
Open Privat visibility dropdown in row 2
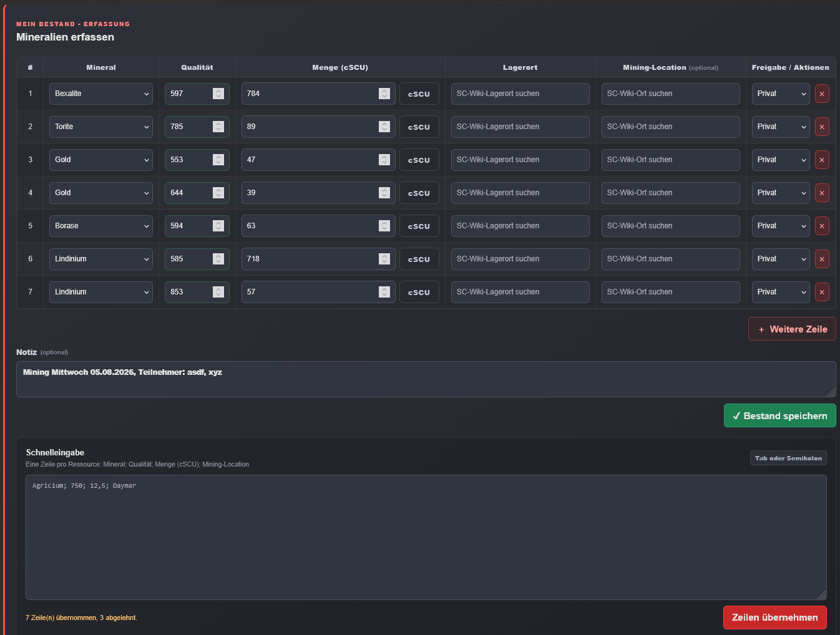[781, 127]
